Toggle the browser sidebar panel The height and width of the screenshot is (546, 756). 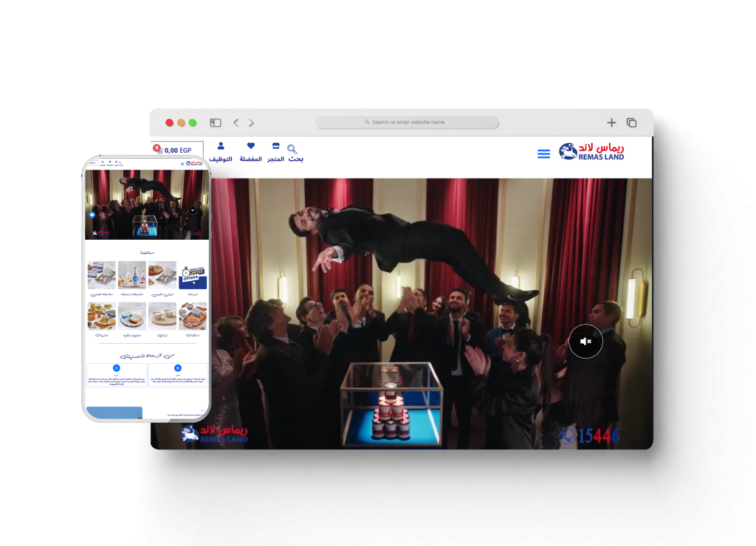point(216,122)
